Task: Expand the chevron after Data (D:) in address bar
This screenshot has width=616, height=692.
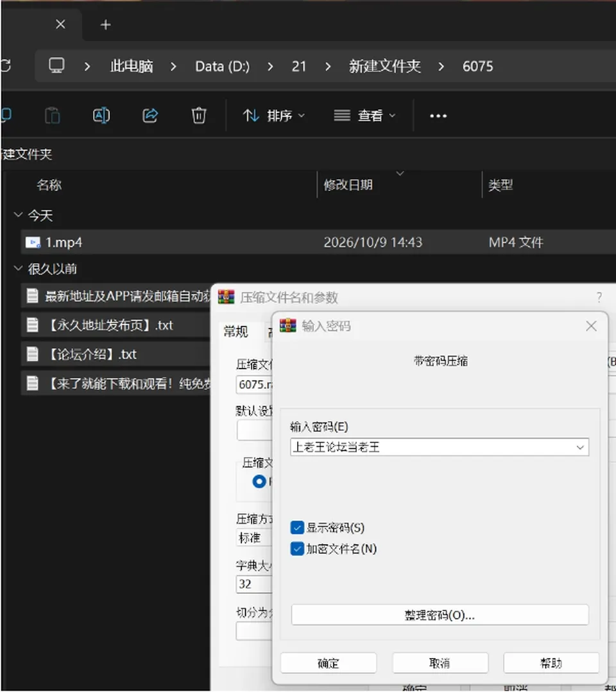Action: (x=270, y=67)
